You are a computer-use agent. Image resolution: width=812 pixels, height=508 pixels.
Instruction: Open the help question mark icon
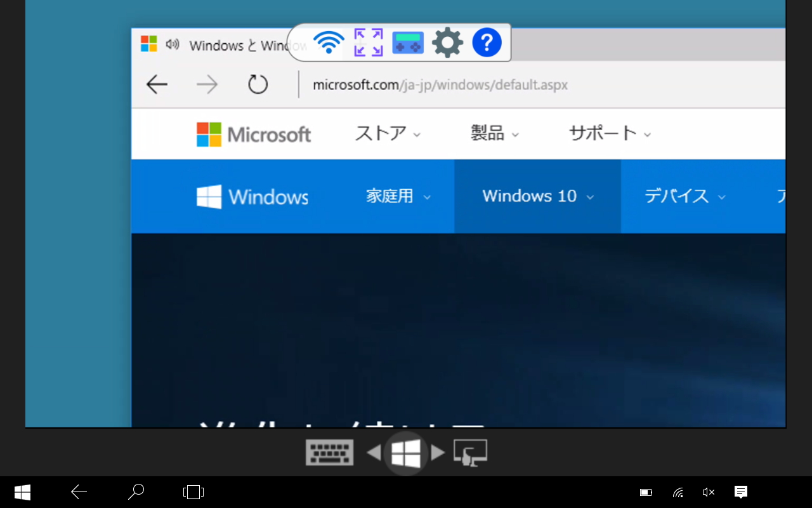pyautogui.click(x=487, y=43)
